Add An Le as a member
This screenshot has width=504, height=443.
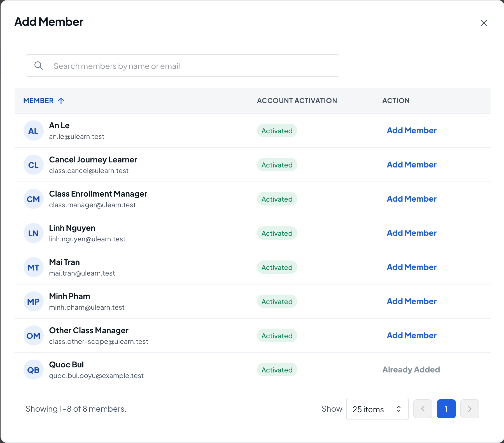pyautogui.click(x=412, y=130)
